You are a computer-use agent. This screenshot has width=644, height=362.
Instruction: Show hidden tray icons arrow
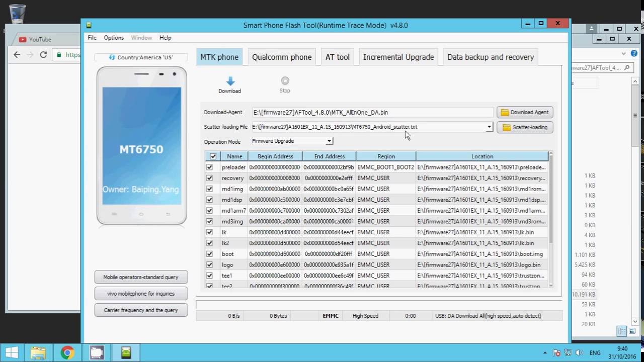coord(545,353)
